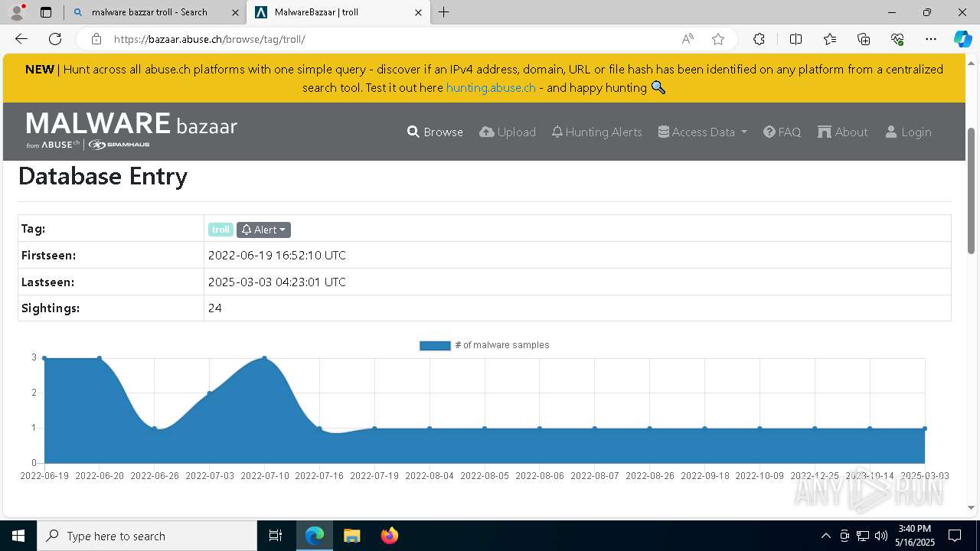Image resolution: width=980 pixels, height=551 pixels.
Task: Open the Windows Start menu
Action: 18,536
